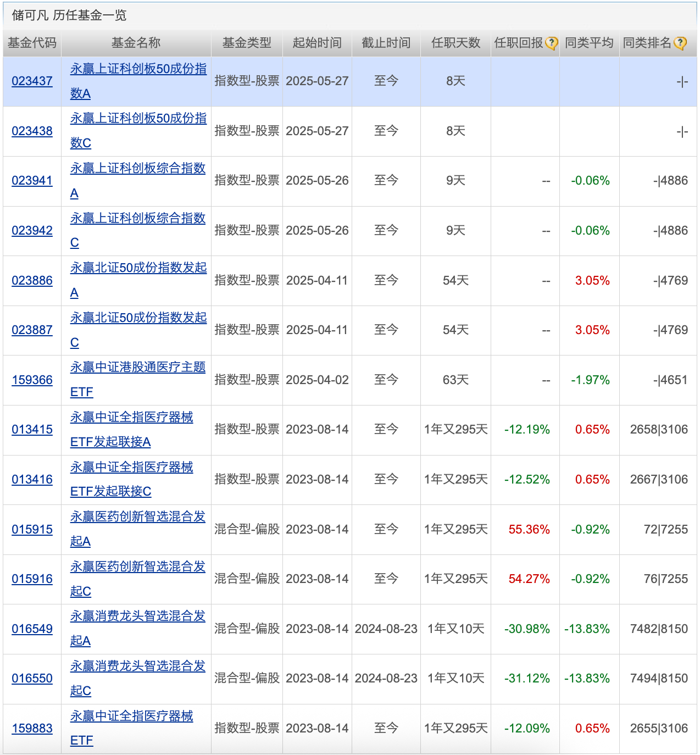Select the 55.36% return value for 015915
Viewport: 700px width, 755px height.
529,530
